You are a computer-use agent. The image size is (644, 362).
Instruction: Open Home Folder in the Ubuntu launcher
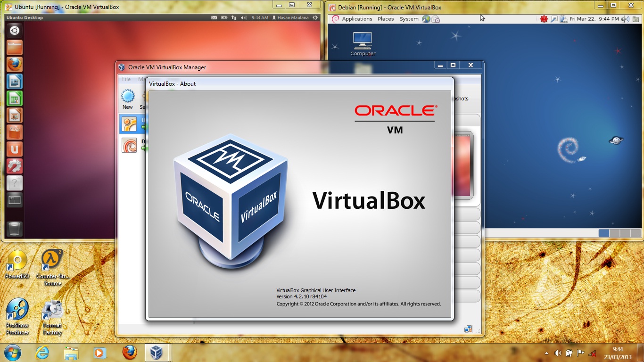coord(15,48)
